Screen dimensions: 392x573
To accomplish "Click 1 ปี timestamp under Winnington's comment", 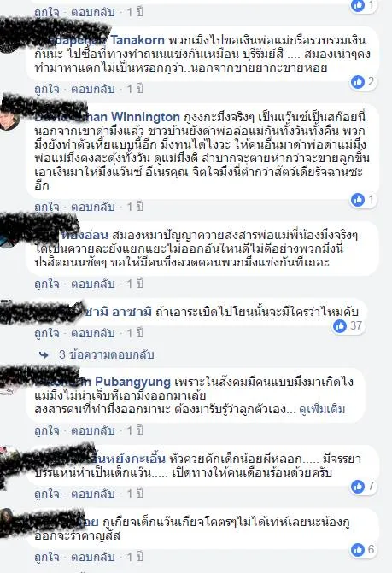I will [x=135, y=207].
